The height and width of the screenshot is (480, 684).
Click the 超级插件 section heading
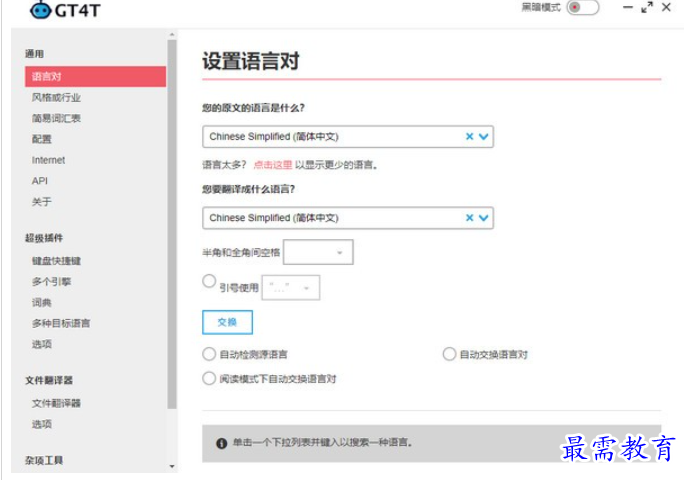click(44, 238)
